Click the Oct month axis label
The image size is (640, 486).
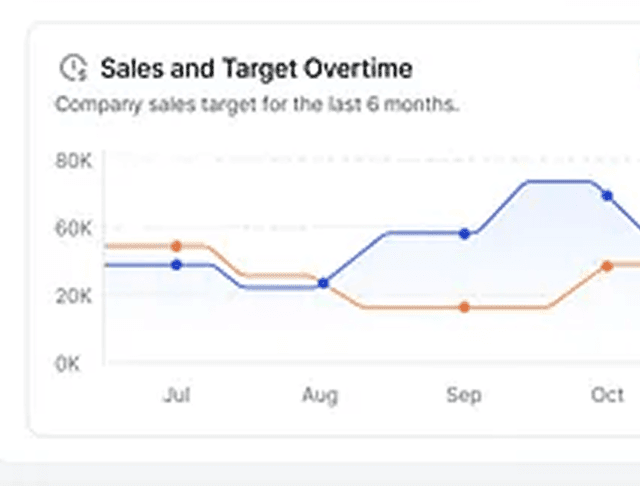tap(607, 395)
